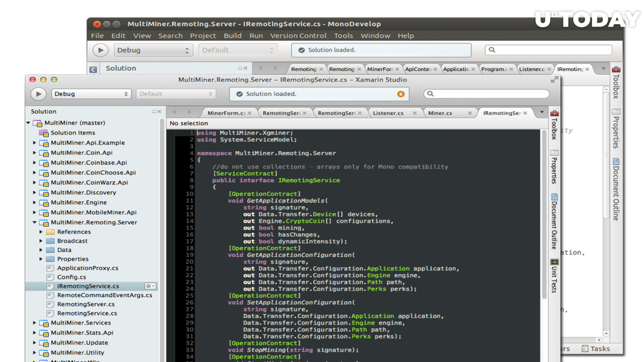Click the No selection breadcrumb
Image resolution: width=644 pixels, height=362 pixels.
point(189,123)
